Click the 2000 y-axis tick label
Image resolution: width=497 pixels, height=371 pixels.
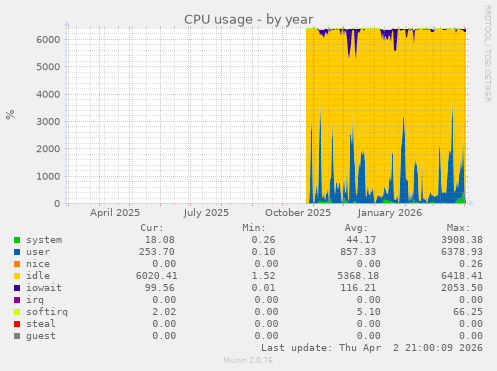pos(48,149)
